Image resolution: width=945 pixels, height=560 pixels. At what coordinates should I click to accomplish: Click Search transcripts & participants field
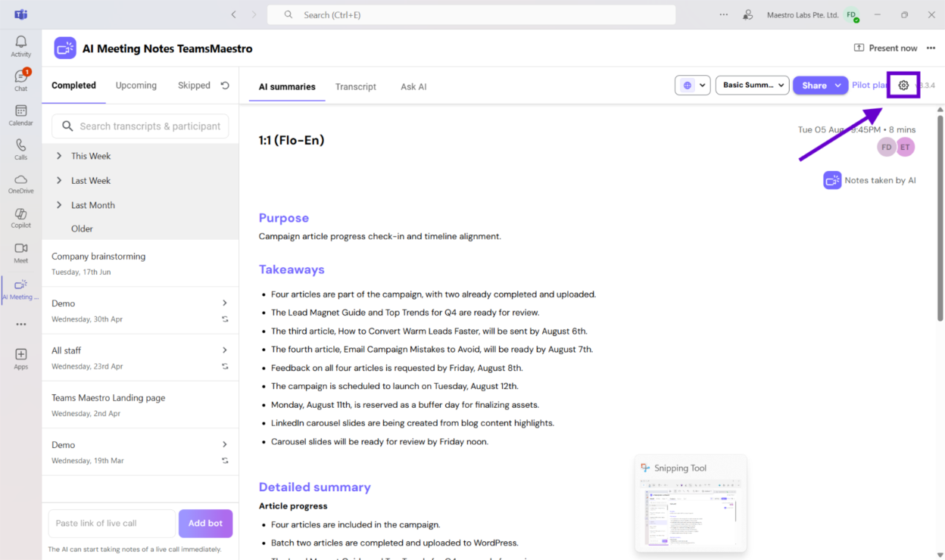140,126
